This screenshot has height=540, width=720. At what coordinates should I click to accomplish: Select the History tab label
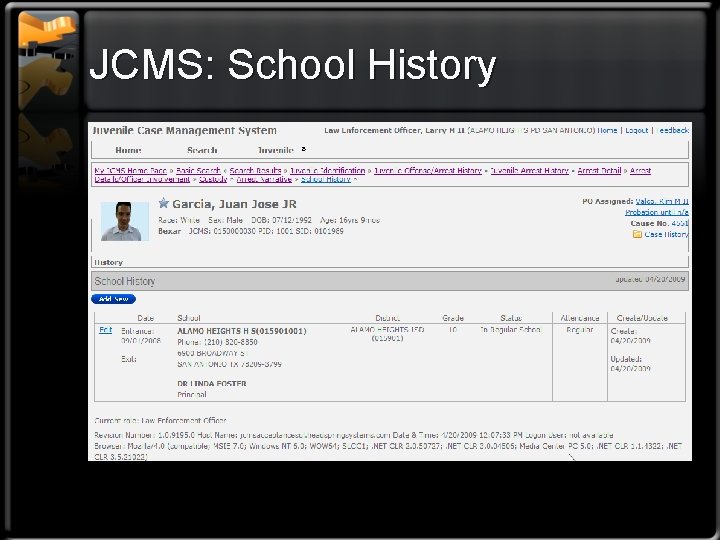tap(108, 262)
